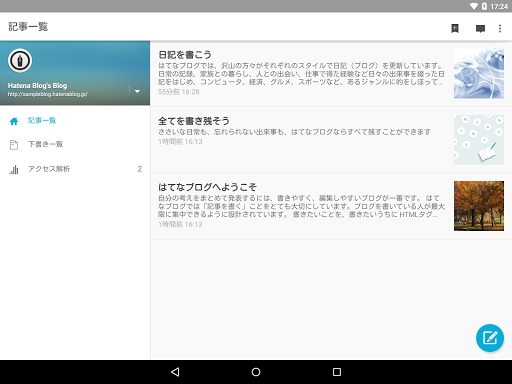Open the comments speech bubble icon
The width and height of the screenshot is (512, 384).
tap(480, 29)
